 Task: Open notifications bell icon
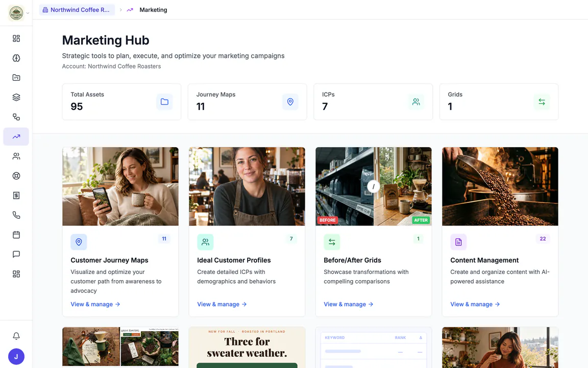pos(16,336)
